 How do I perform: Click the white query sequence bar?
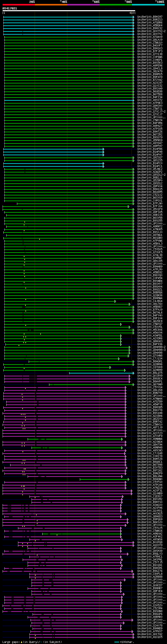(69, 11)
